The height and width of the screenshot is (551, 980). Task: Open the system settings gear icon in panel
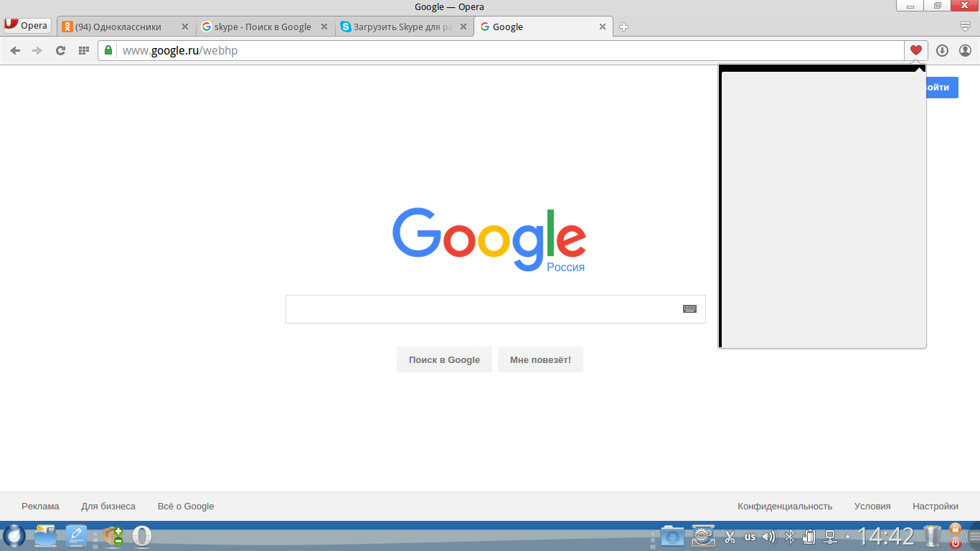coord(703,536)
